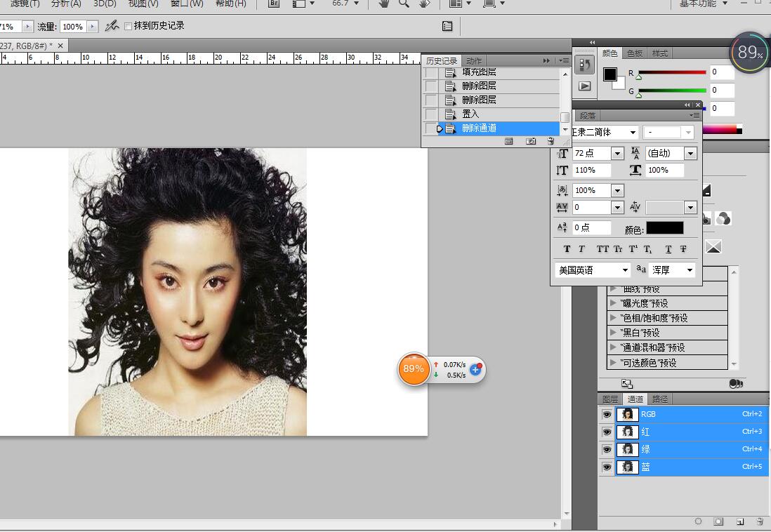771x532 pixels.
Task: Load channel as selection icon
Action: tap(698, 521)
